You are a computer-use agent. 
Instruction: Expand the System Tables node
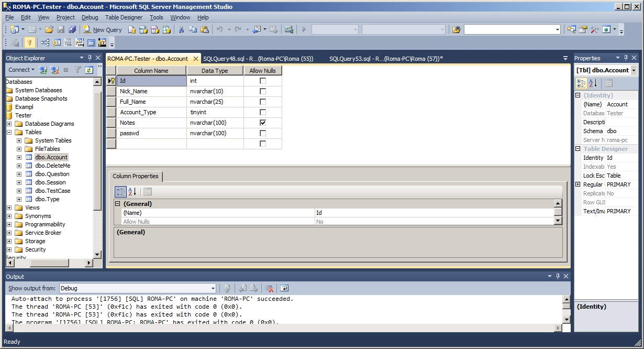click(19, 140)
